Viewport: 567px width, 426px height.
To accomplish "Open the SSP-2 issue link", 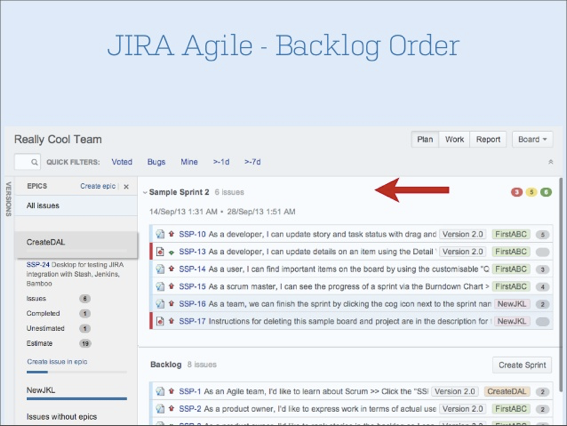I will pos(190,409).
